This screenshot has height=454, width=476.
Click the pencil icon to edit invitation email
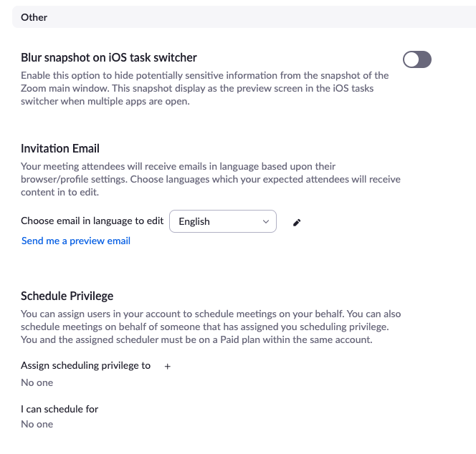coord(297,222)
